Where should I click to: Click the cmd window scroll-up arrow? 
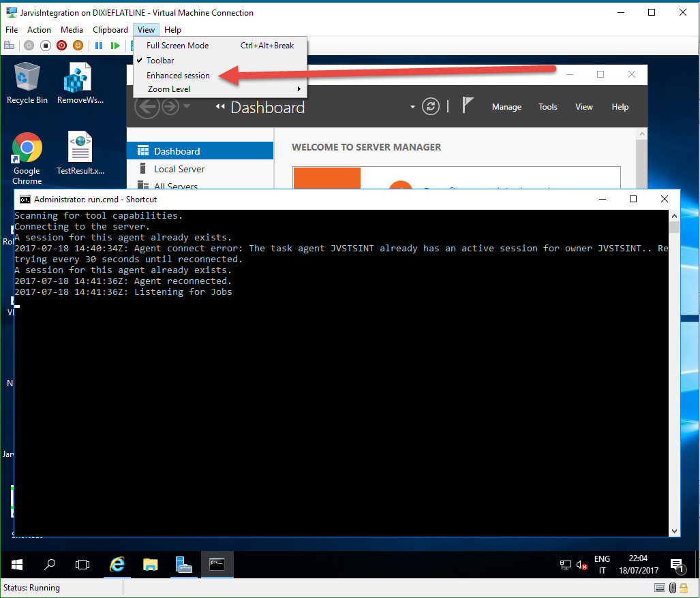click(x=674, y=216)
